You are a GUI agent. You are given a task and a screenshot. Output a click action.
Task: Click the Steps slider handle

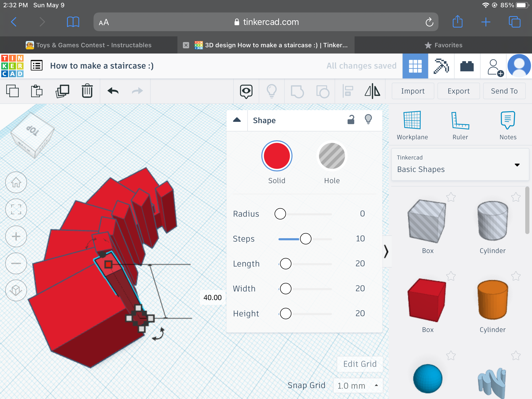(x=306, y=239)
